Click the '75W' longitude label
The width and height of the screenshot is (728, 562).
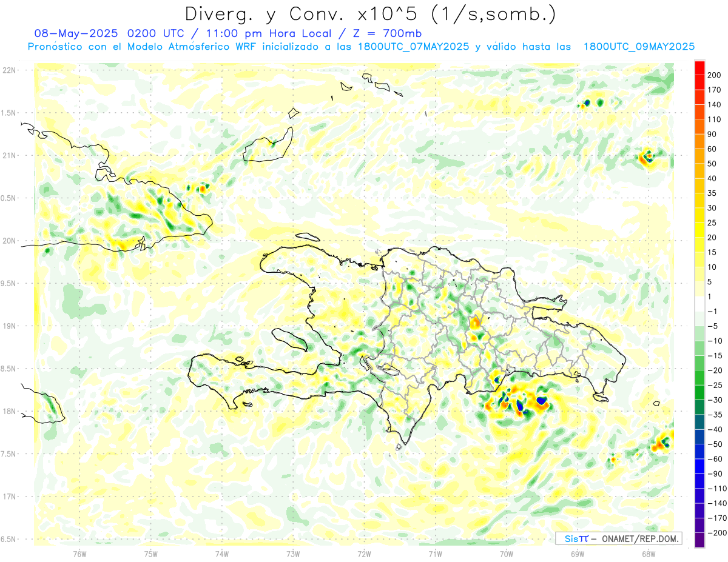click(151, 553)
